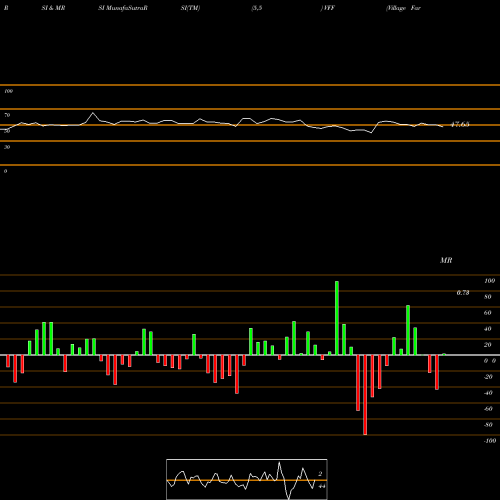Screen dimensions: 500x500
Task: Click the '100' label in RSI panel
Action: click(8, 91)
